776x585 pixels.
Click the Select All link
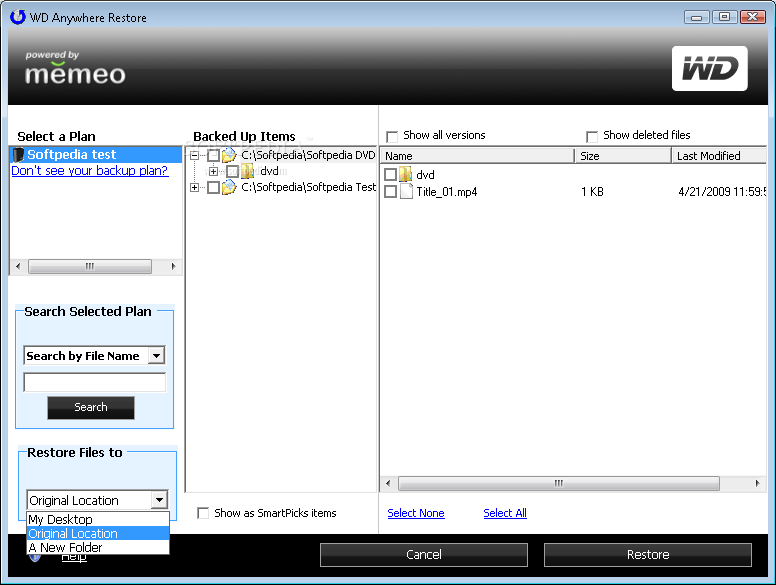(505, 513)
